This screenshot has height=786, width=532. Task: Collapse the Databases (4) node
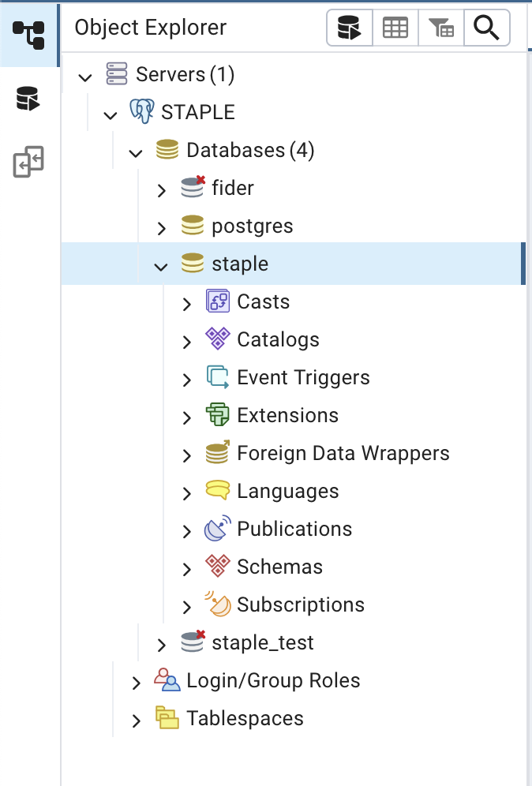tap(137, 152)
